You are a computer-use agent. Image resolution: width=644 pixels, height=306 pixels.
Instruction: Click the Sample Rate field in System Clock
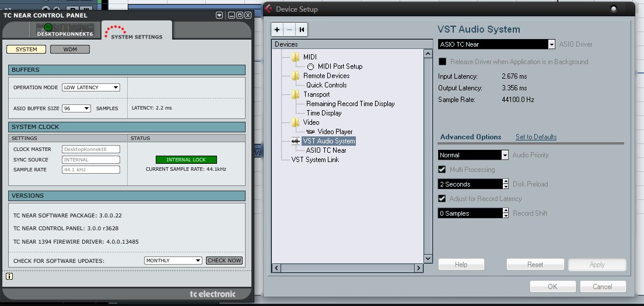click(x=91, y=170)
